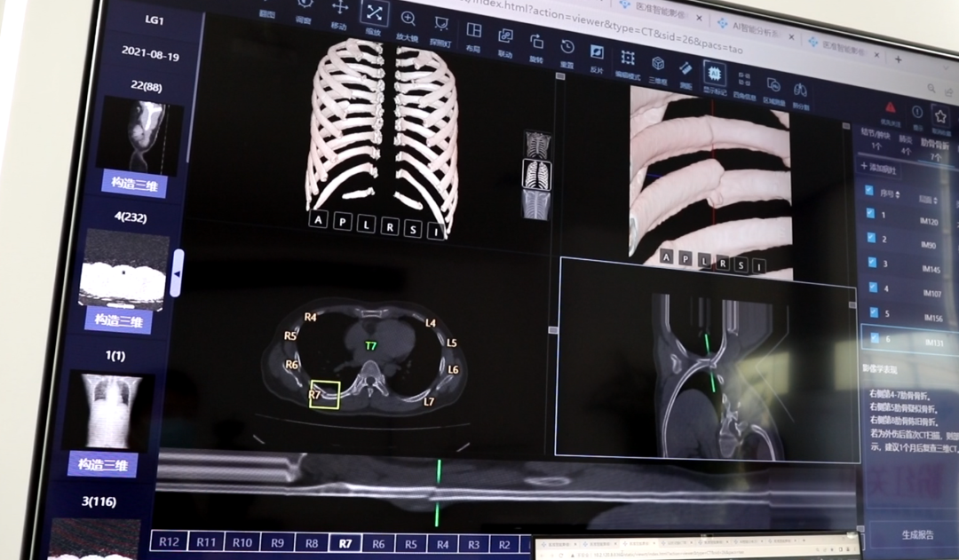The image size is (959, 560).
Task: Close the AI智能分析 browser tab
Action: 791,38
